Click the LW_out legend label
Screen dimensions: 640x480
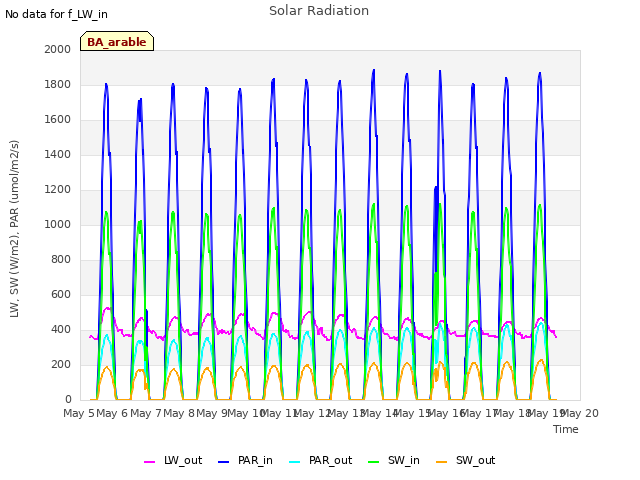(x=183, y=460)
